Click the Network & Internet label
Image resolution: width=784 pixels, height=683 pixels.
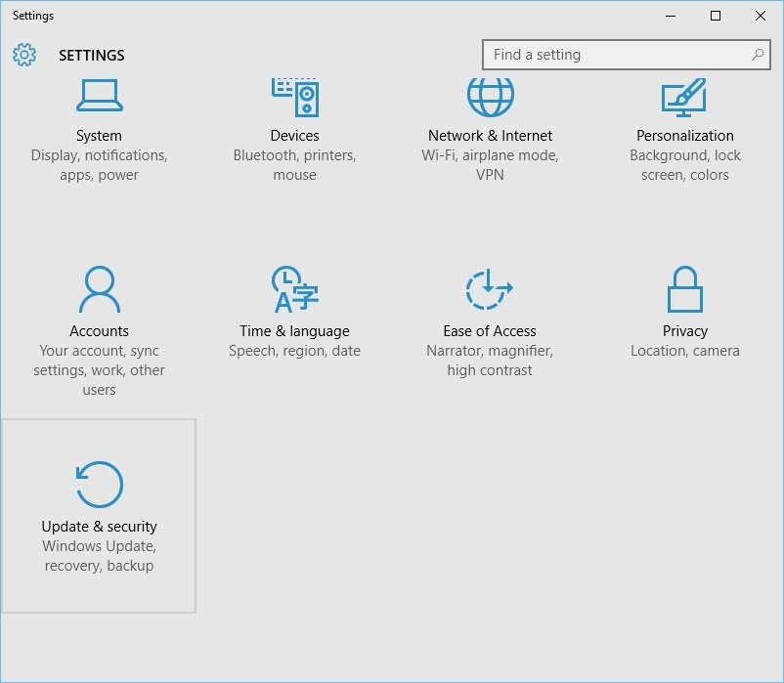[x=490, y=136]
